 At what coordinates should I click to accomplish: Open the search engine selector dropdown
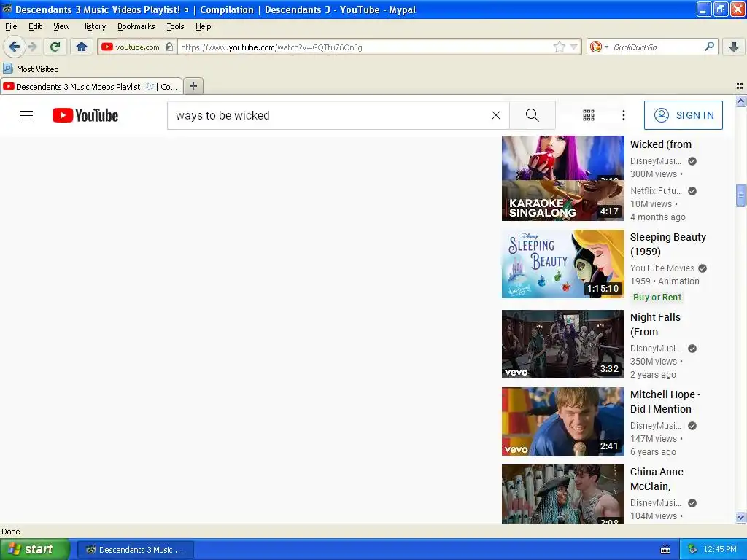(606, 47)
